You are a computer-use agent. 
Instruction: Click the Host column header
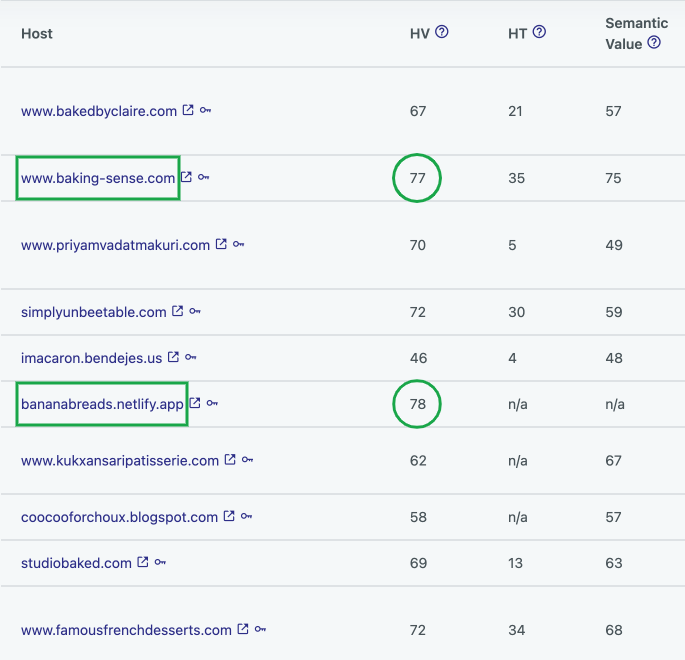tap(37, 34)
